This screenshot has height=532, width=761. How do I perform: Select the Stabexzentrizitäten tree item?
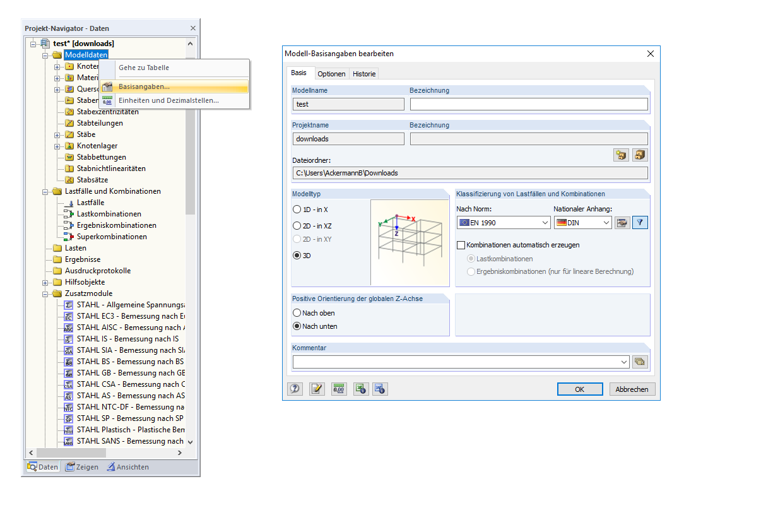pyautogui.click(x=108, y=112)
